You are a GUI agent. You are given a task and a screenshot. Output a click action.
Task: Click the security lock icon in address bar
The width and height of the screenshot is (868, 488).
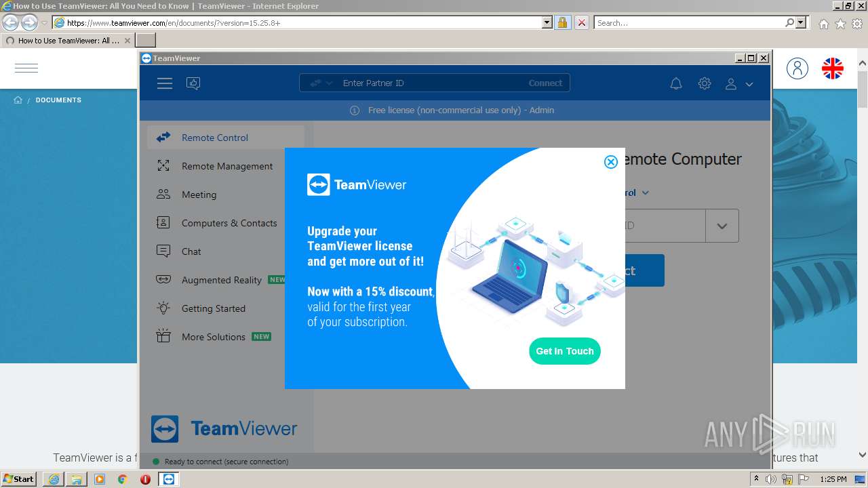(562, 22)
